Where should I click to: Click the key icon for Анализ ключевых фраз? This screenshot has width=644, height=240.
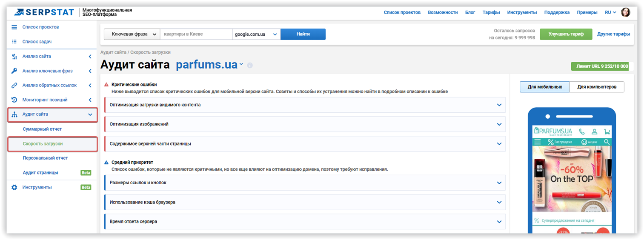coord(14,71)
